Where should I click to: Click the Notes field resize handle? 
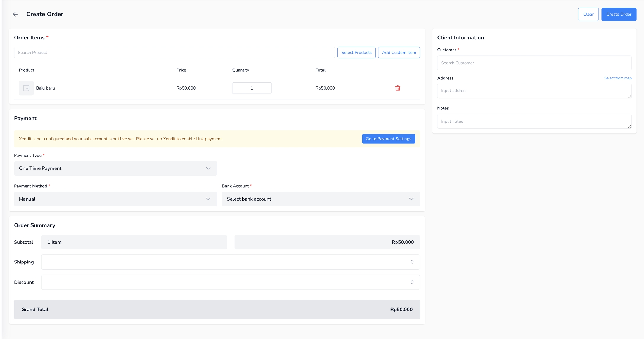(x=629, y=126)
